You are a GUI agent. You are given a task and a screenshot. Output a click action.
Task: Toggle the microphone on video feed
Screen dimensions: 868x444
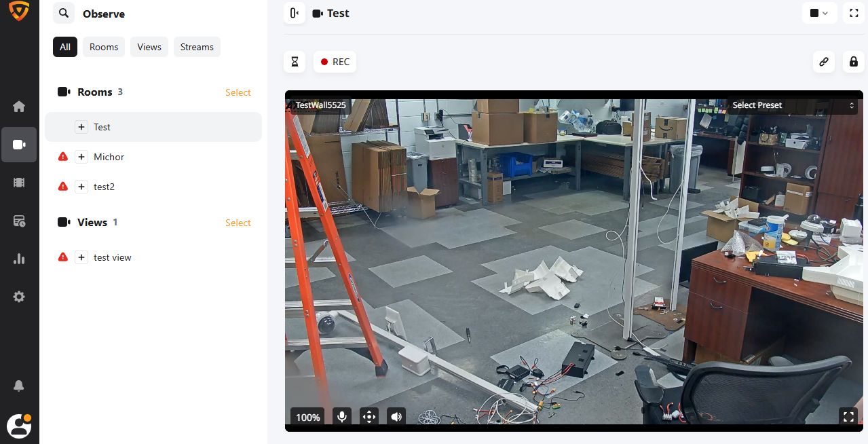[342, 417]
